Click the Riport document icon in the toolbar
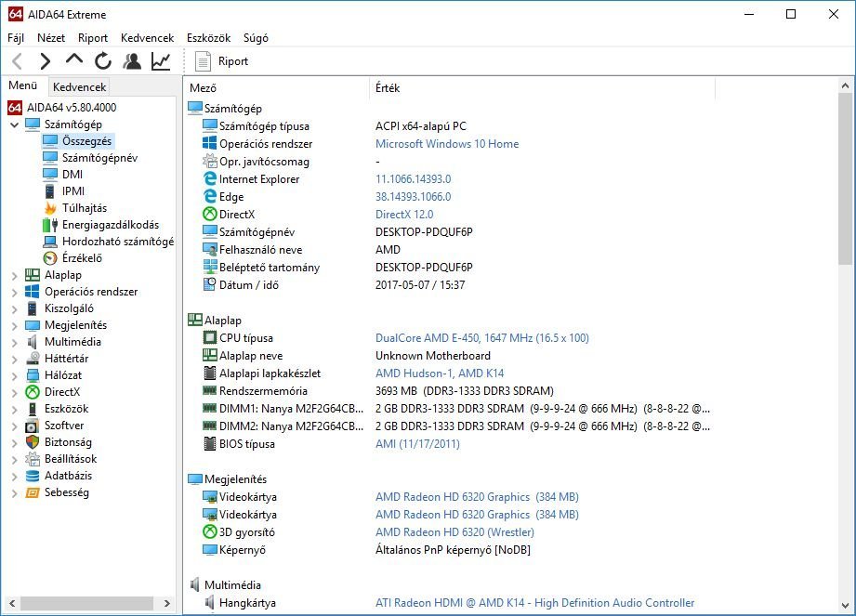856x616 pixels. (x=203, y=61)
